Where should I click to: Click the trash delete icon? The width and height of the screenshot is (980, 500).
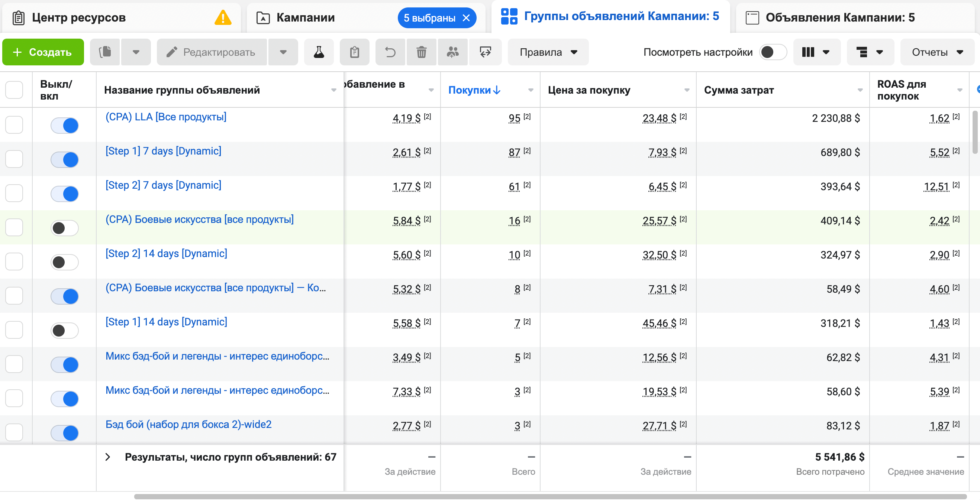coord(421,52)
